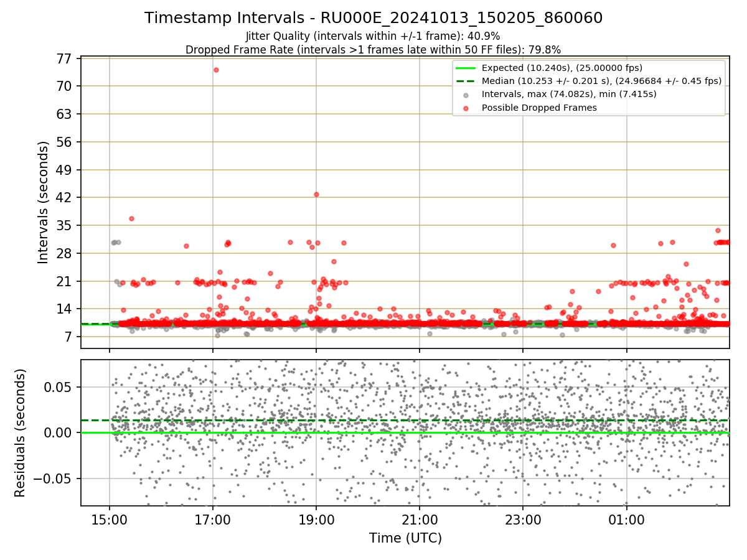Select the 'Jitter Quality' 40.9% subtitle line
Image resolution: width=747 pixels, height=560 pixels.
coord(373,36)
